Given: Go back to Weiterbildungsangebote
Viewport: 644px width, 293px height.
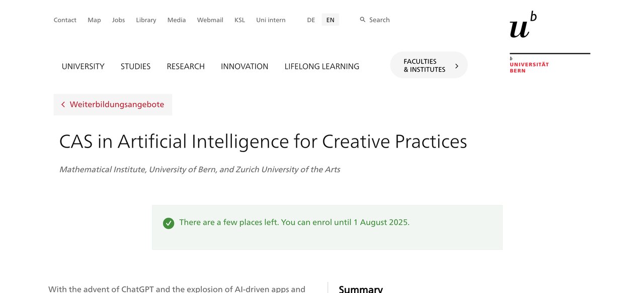Looking at the screenshot, I should (x=117, y=104).
